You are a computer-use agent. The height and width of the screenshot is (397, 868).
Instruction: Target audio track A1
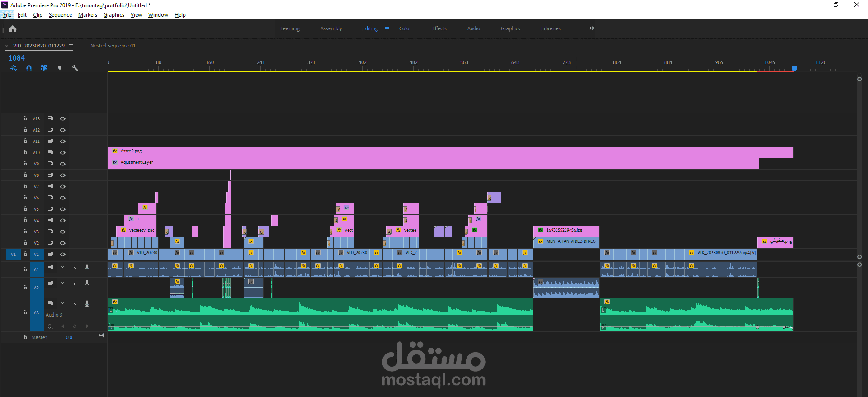[37, 269]
